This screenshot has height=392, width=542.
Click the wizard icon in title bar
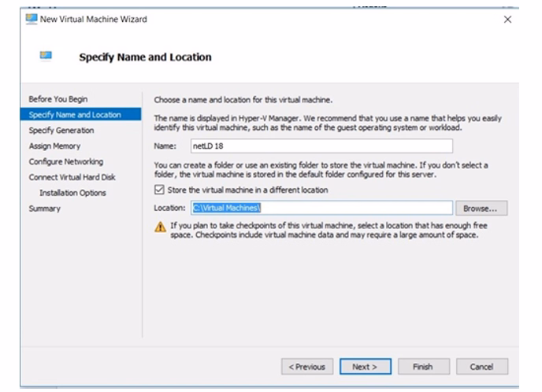tap(32, 19)
